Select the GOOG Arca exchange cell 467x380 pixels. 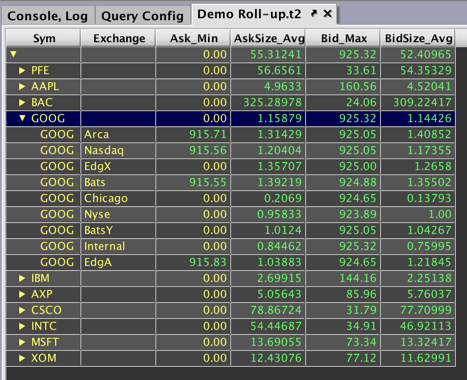[118, 134]
